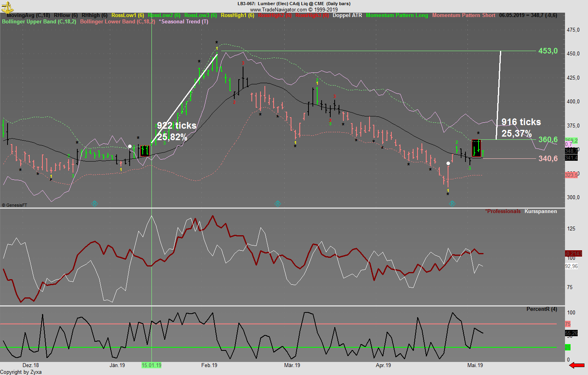Open the RHlow (6) indicator label
This screenshot has height=375, width=588.
pyautogui.click(x=66, y=15)
